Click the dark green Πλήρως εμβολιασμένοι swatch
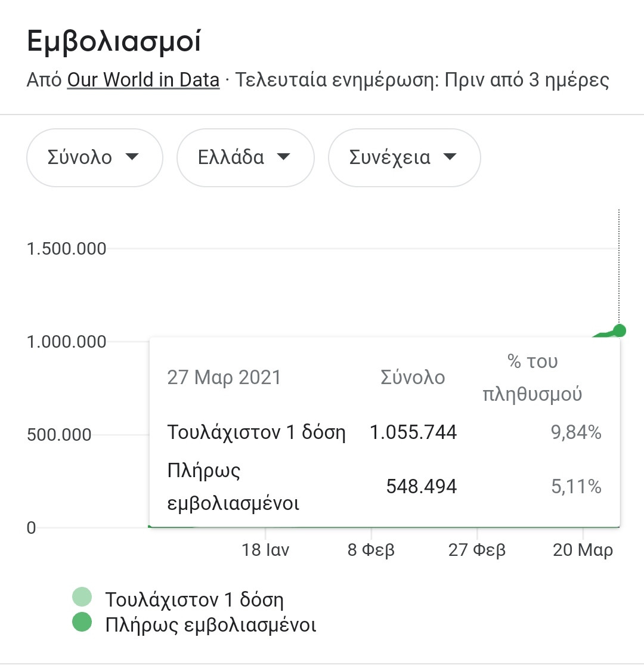 click(82, 623)
